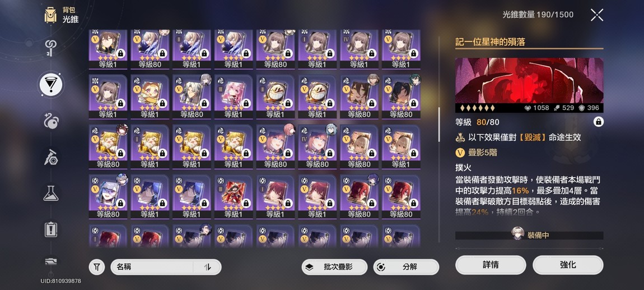The height and width of the screenshot is (290, 644).
Task: Open 詳情 details for selected cone
Action: pyautogui.click(x=491, y=265)
